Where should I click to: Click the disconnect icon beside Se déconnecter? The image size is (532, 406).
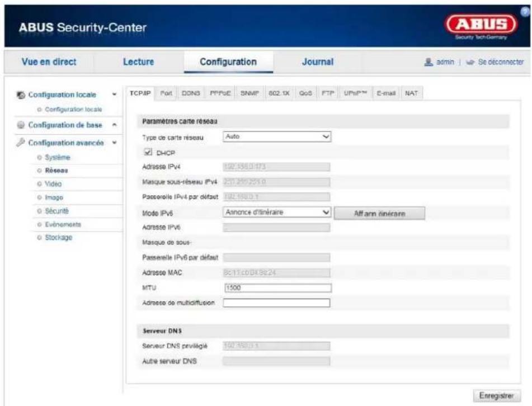point(470,62)
